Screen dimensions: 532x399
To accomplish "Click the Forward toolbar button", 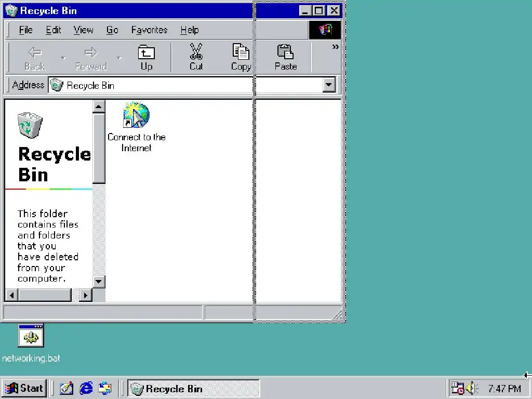I will click(x=91, y=58).
